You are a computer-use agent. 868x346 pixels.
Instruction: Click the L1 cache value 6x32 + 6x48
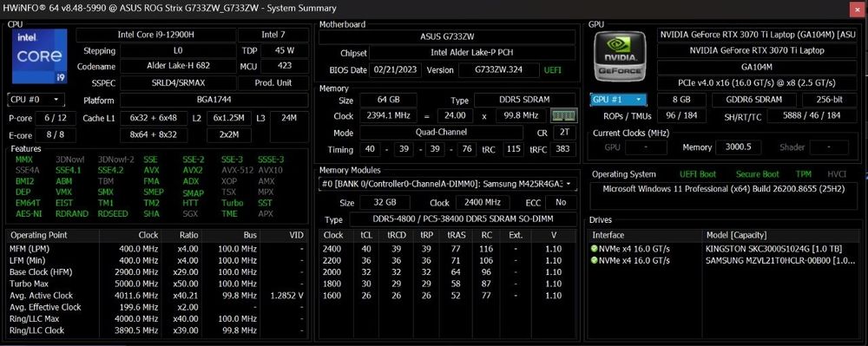point(154,118)
